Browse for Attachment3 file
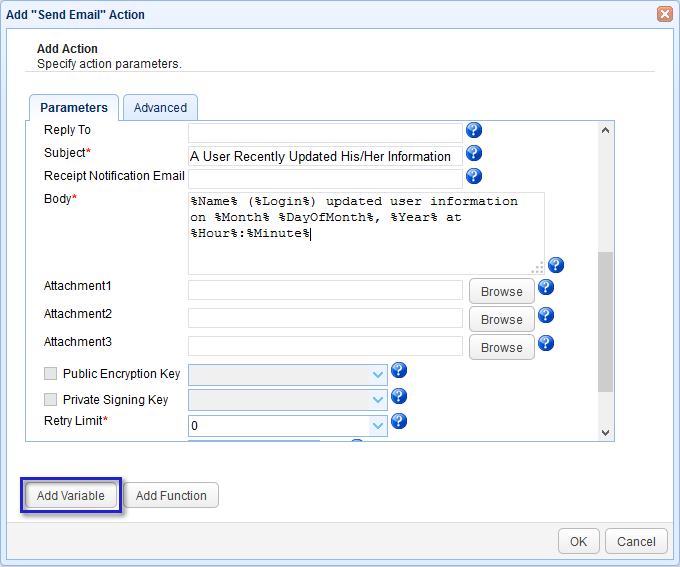 502,347
